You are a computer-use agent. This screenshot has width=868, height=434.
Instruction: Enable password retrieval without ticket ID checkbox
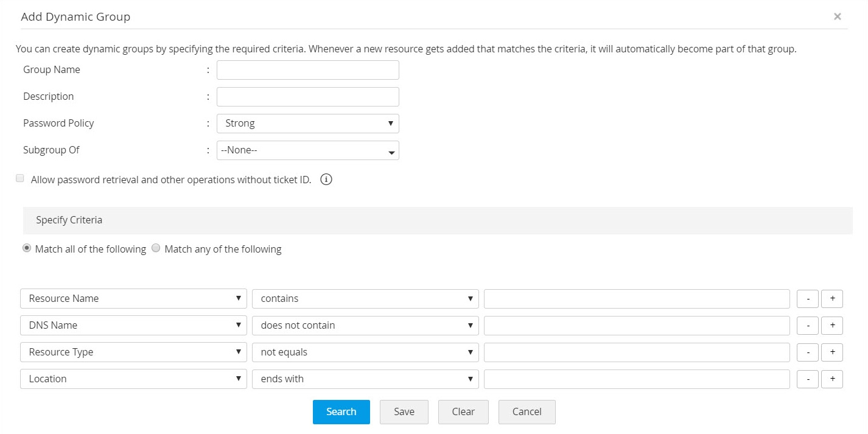20,178
